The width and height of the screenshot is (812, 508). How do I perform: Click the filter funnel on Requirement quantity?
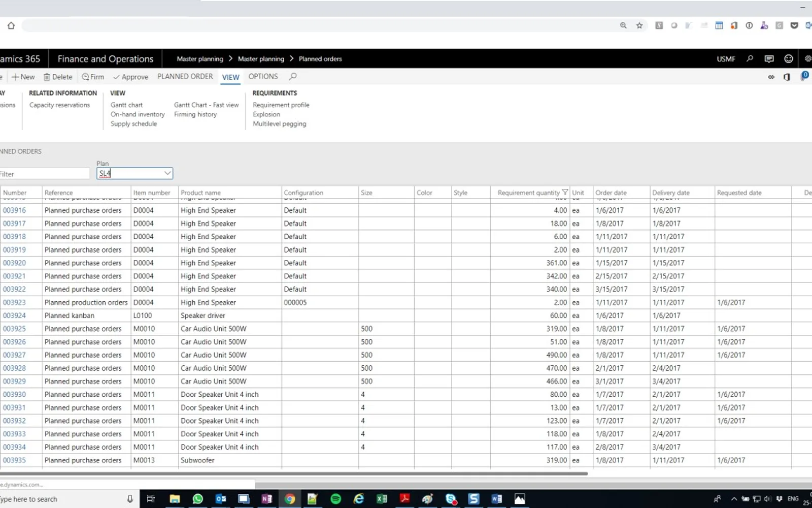coord(565,193)
